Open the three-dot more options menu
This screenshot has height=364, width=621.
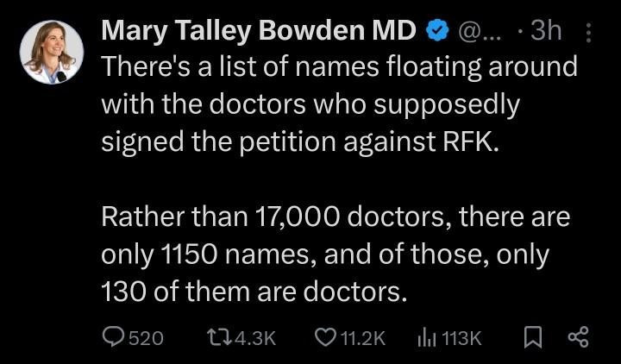589,32
